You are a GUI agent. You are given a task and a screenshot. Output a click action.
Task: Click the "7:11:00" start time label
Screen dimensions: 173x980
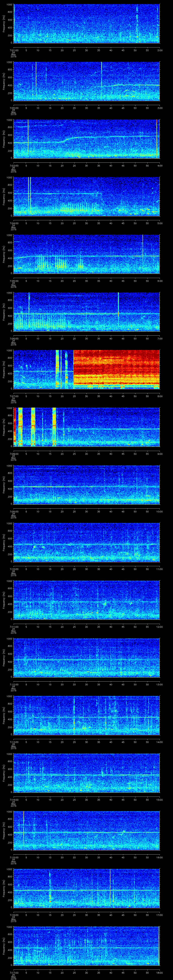coord(14,627)
